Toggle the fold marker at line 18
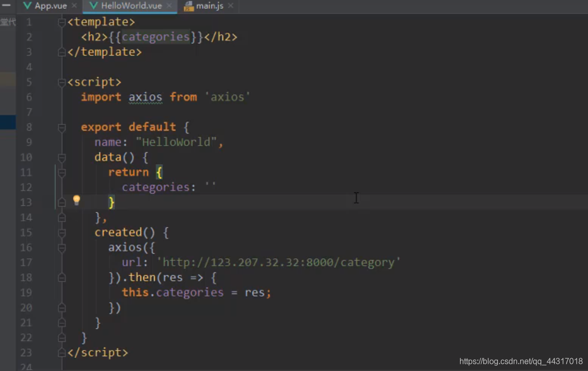The height and width of the screenshot is (371, 588). tap(62, 278)
